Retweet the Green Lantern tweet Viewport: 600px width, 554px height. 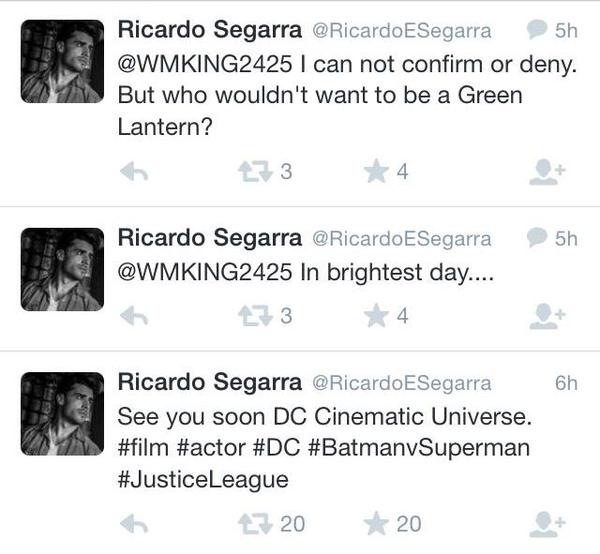(x=252, y=173)
